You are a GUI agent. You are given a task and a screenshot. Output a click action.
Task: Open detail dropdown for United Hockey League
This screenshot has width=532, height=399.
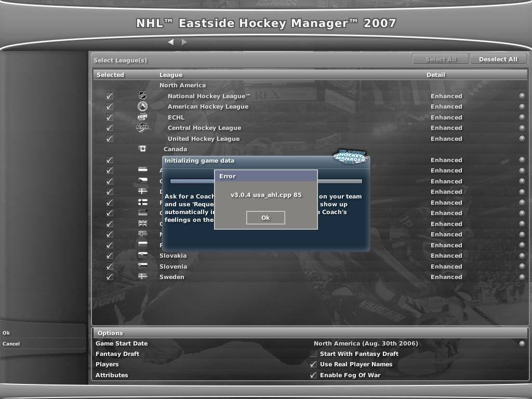coord(522,138)
